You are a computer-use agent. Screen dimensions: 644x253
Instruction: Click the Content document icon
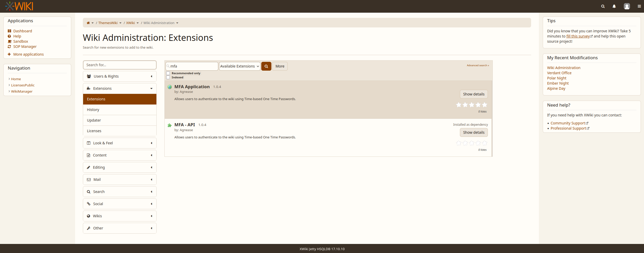(89, 155)
